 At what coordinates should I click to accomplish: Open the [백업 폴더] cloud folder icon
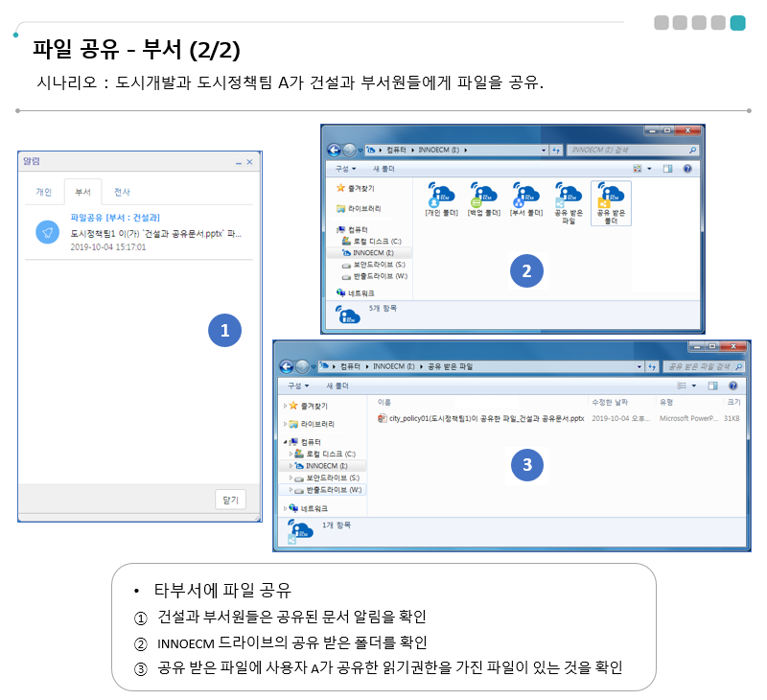pos(483,198)
